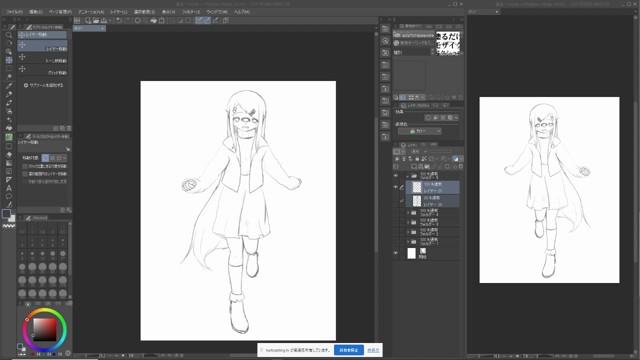Image resolution: width=640 pixels, height=360 pixels.
Task: Open the material sort dropdown below search field
Action: tap(414, 52)
